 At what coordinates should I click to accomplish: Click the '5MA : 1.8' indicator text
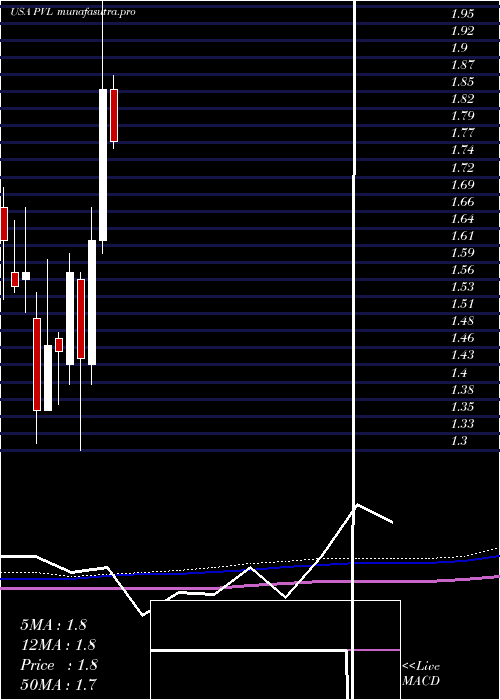pos(53,625)
